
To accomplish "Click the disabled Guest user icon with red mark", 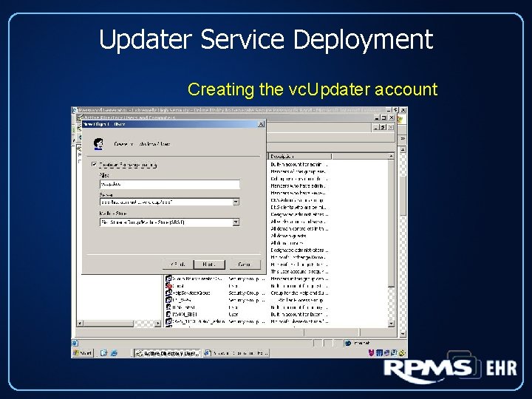I will click(x=168, y=286).
